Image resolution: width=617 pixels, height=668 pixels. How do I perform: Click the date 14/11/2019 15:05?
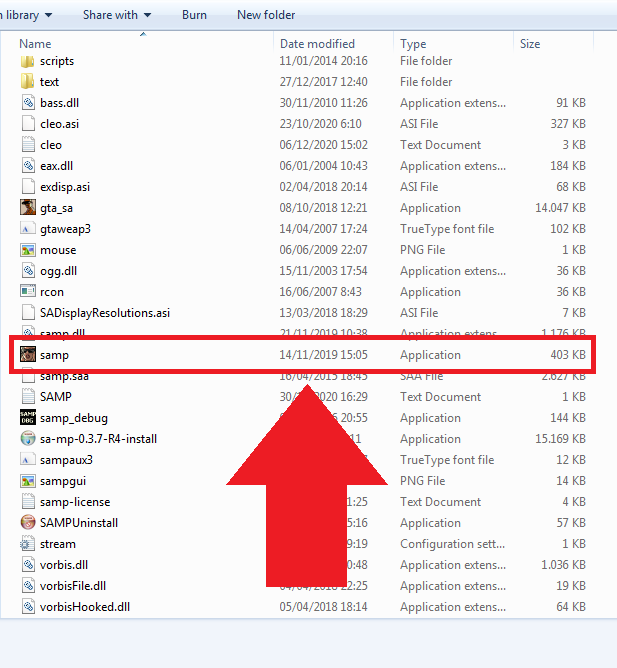coord(323,354)
